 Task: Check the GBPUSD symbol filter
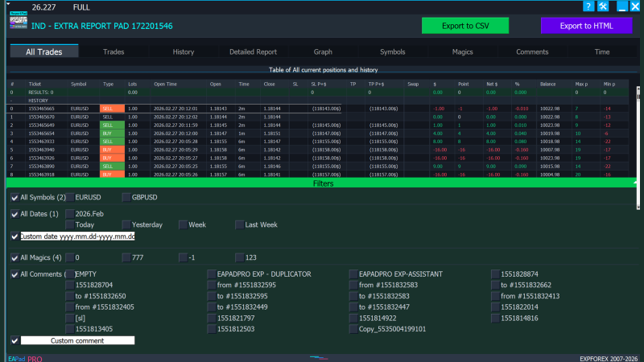(x=126, y=197)
